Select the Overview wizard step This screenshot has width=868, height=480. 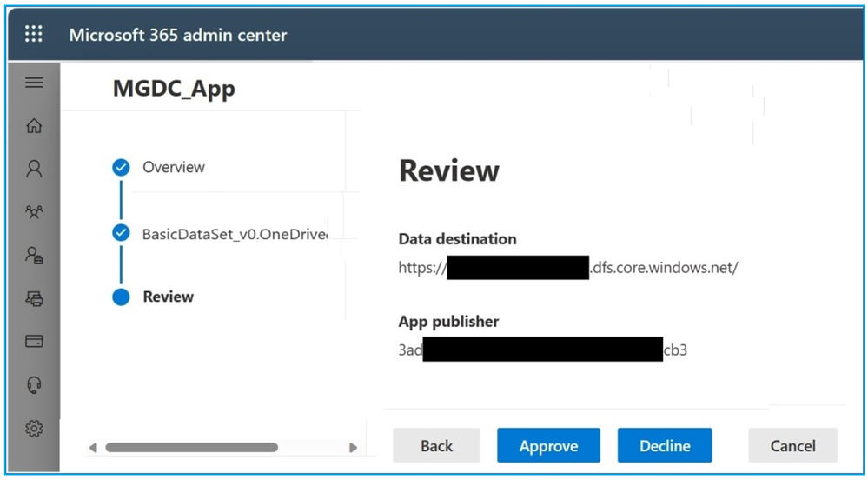[174, 167]
